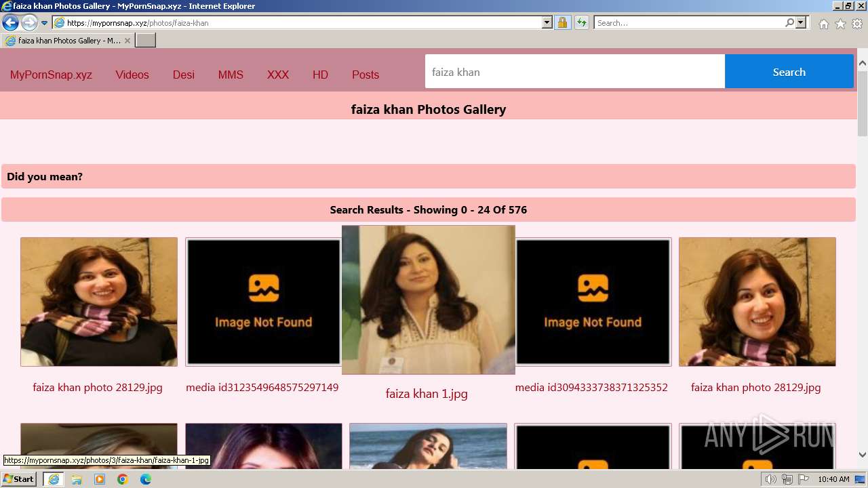Open Internet Explorer from the taskbar
The height and width of the screenshot is (488, 868).
click(x=54, y=479)
